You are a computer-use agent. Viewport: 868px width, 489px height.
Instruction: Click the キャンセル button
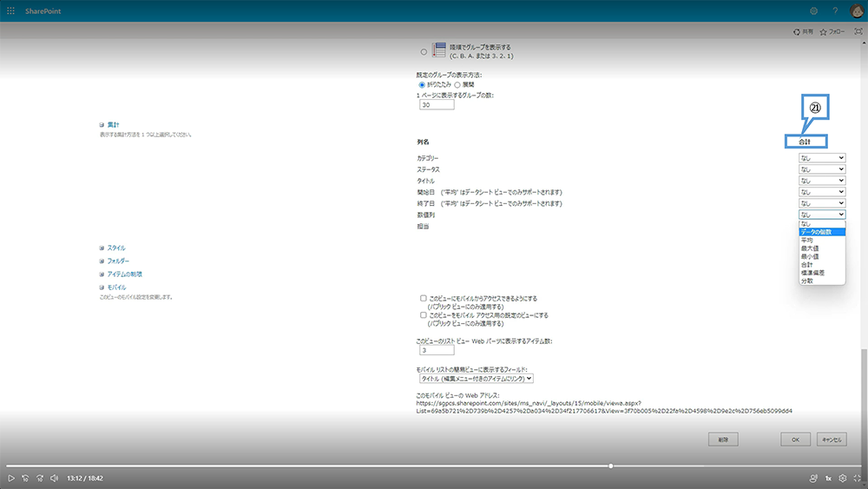click(832, 439)
